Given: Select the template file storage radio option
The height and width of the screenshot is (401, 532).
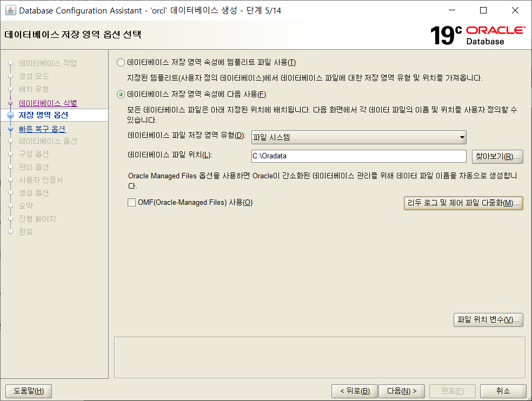Looking at the screenshot, I should click(121, 63).
